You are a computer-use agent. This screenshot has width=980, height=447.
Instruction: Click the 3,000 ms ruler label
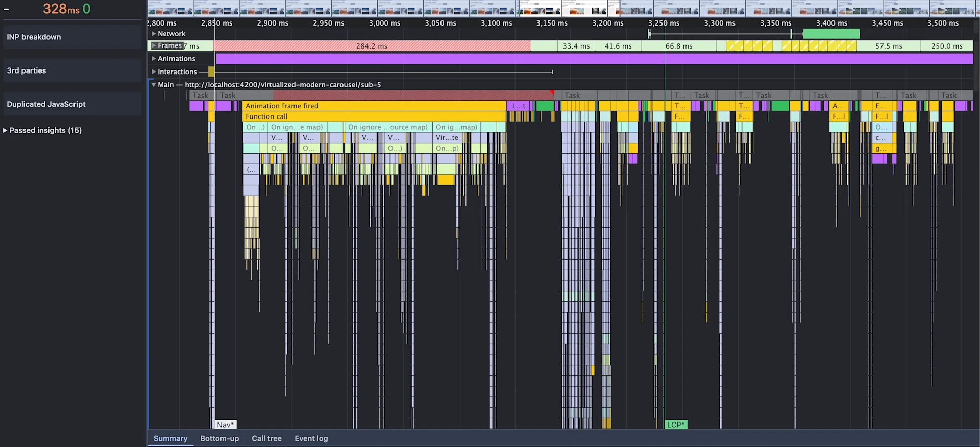pos(384,23)
